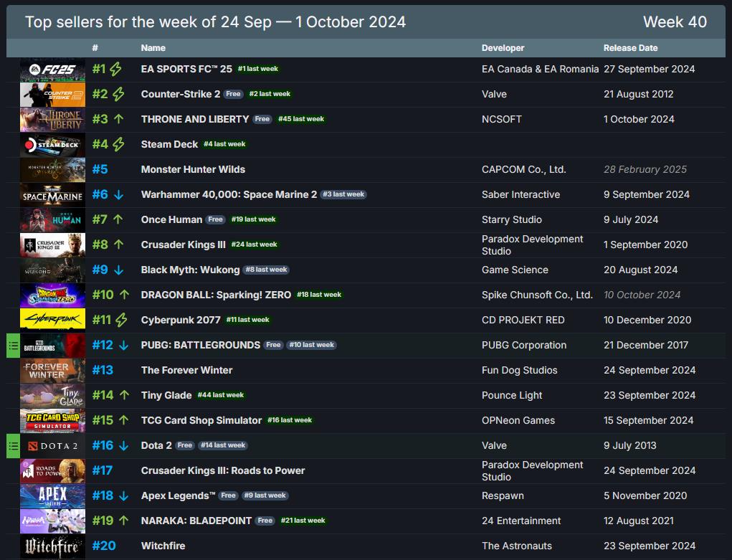Screen dimensions: 732x560
Task: Click the down arrow icon next to #18
Action: click(x=123, y=495)
